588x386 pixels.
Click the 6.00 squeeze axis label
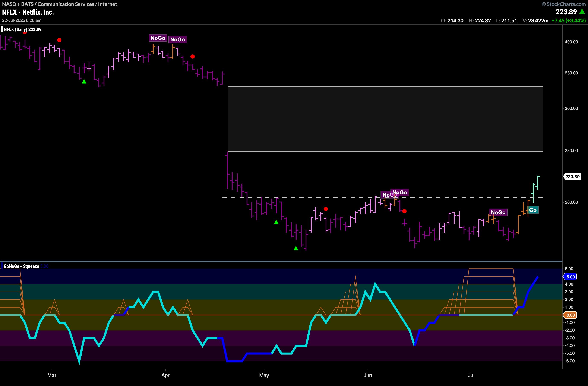click(x=569, y=269)
